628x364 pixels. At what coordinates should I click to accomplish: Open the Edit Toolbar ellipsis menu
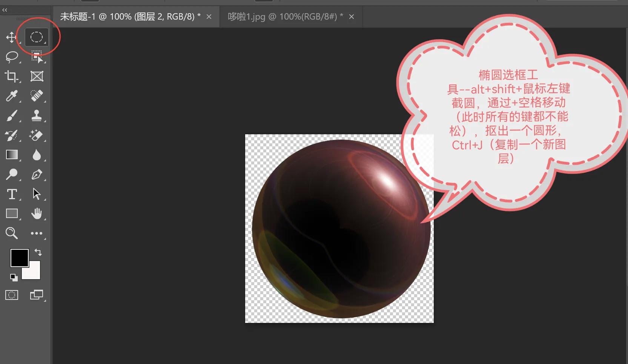(x=37, y=233)
